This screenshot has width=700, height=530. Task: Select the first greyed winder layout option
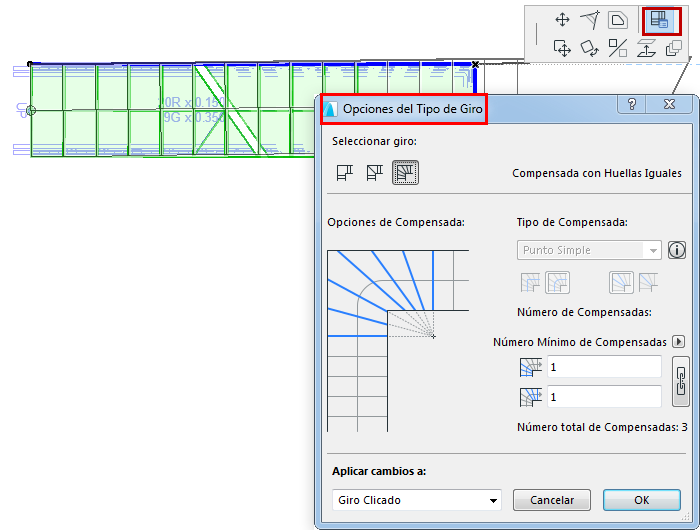coord(530,283)
